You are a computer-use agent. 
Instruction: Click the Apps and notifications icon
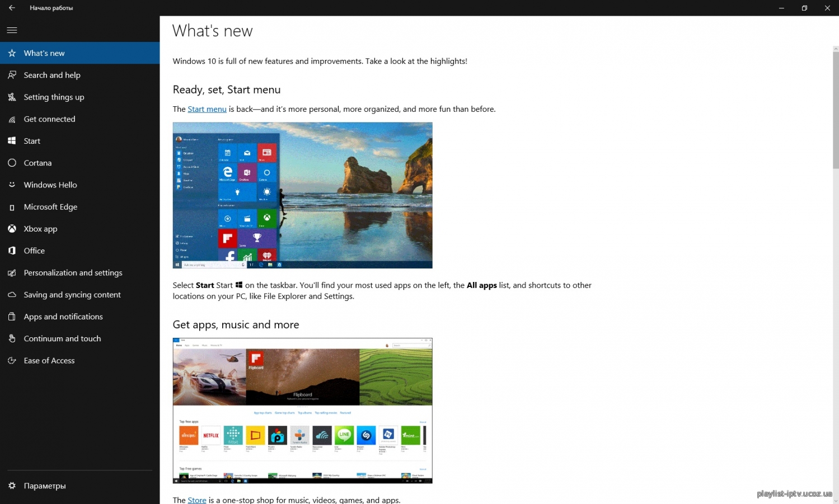point(12,317)
